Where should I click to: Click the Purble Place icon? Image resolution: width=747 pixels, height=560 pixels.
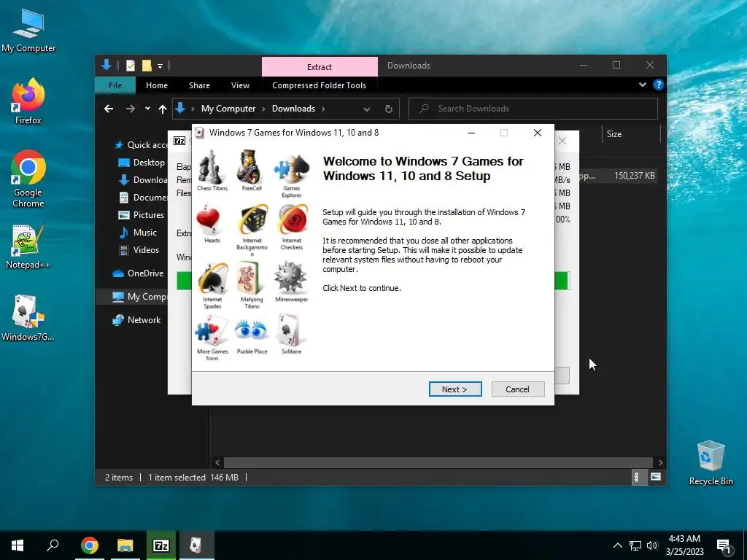[x=252, y=335]
